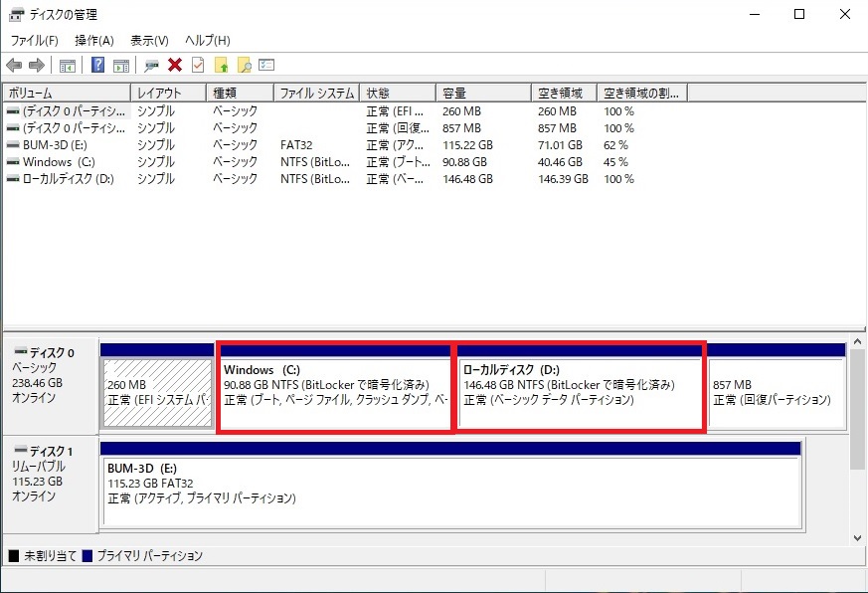The height and width of the screenshot is (593, 868).
Task: Select the 857 MB recovery partition block
Action: [776, 393]
